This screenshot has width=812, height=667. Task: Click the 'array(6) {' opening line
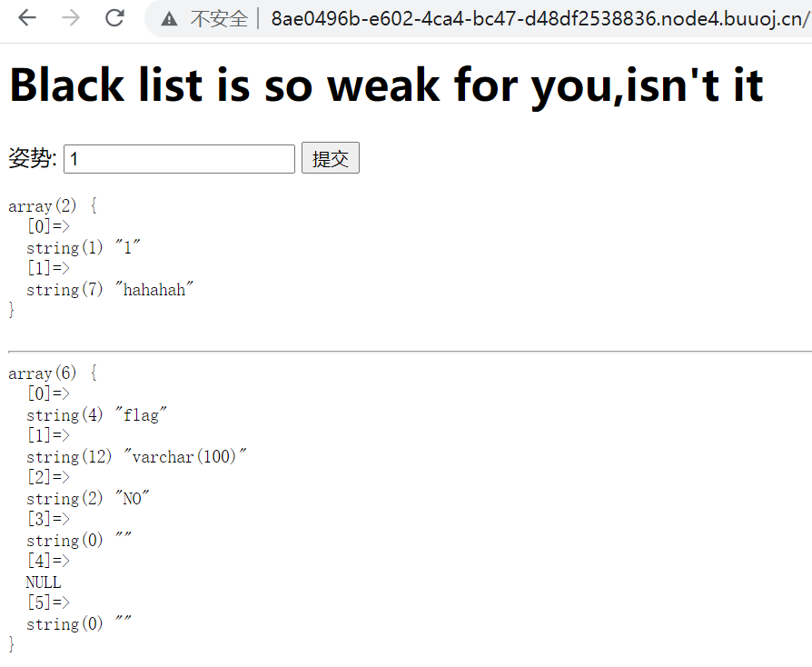(52, 373)
